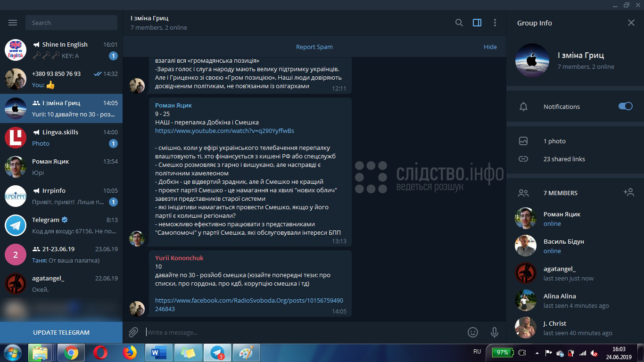Attach a file with the paperclip icon
This screenshot has height=362, width=644.
[133, 332]
